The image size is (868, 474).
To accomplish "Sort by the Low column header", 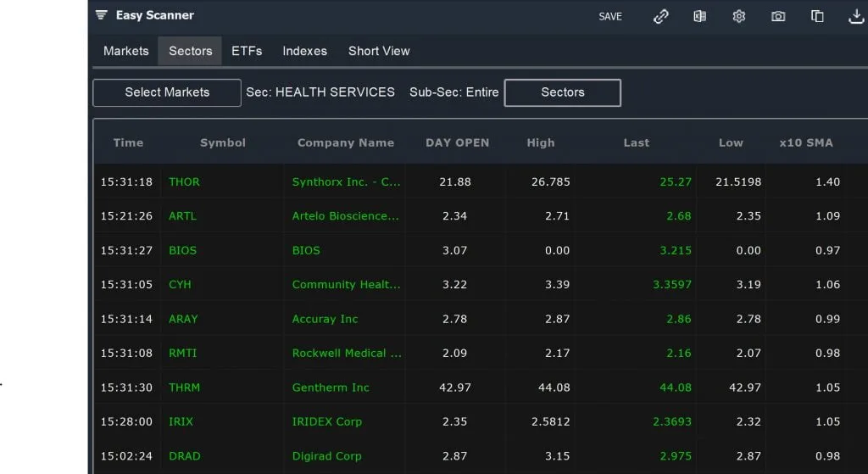I will (731, 142).
